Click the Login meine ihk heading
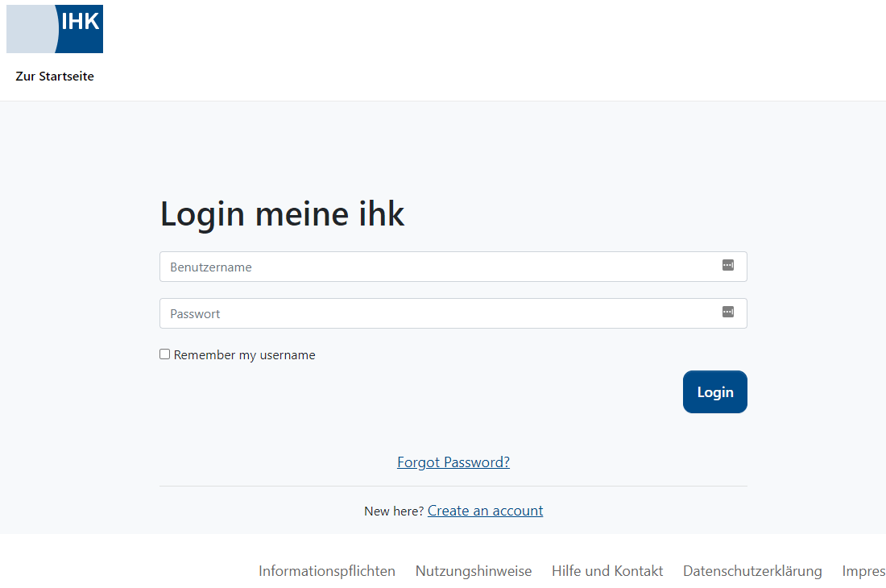The image size is (886, 588). 282,214
